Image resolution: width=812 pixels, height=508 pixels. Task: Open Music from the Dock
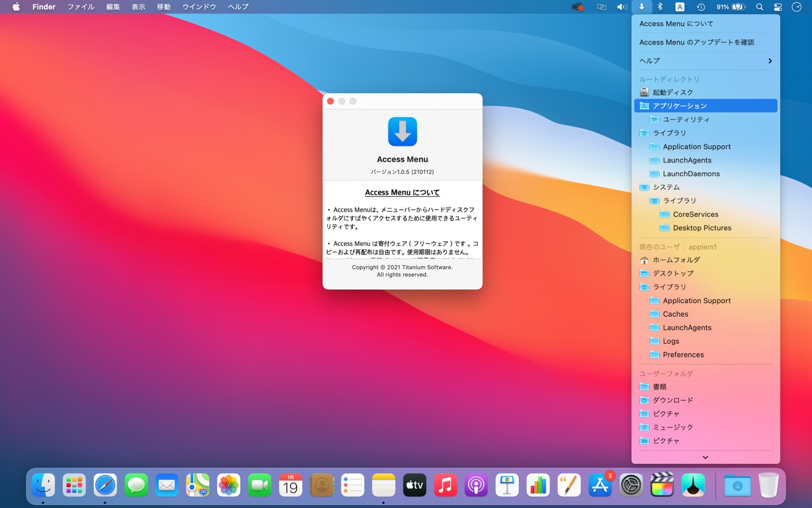[445, 485]
